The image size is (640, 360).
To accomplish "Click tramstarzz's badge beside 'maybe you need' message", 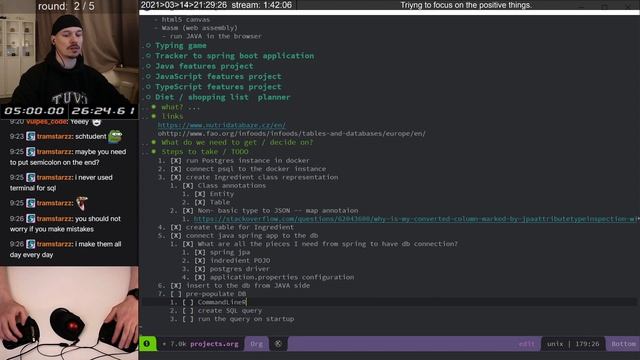I will click(x=31, y=152).
